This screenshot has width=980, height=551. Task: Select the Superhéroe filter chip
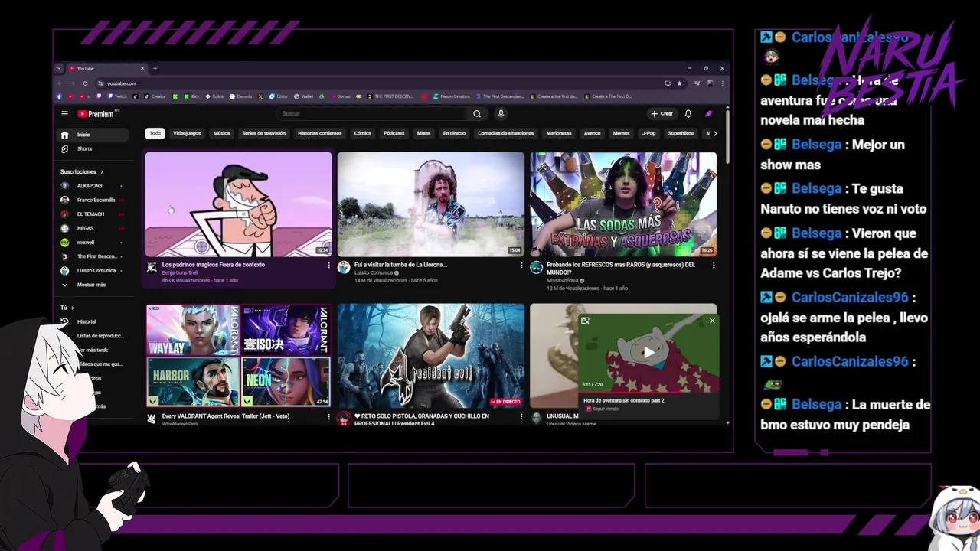681,133
